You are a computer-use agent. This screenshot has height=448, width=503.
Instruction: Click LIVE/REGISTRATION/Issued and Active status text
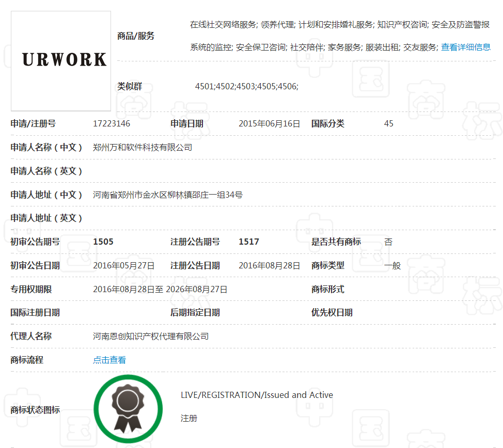coord(257,395)
